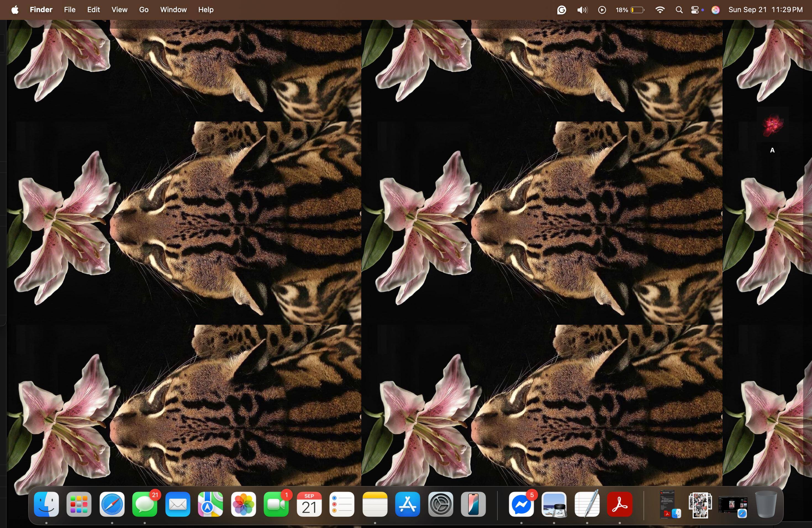Open Spotlight search magnifier
The image size is (812, 528).
click(x=679, y=10)
